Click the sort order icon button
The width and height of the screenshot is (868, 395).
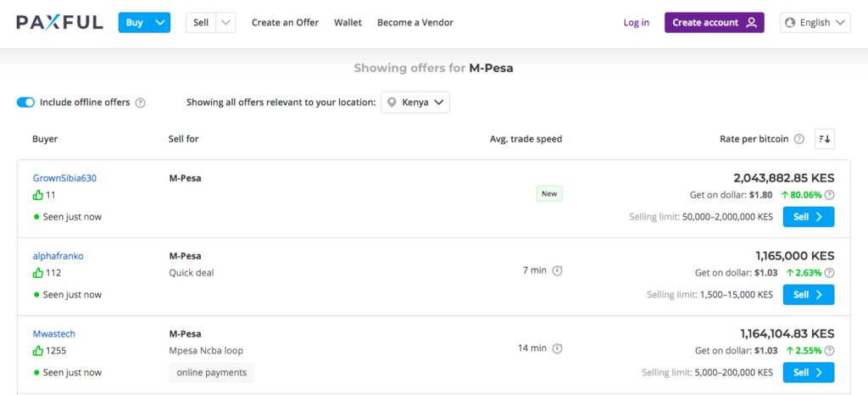pyautogui.click(x=825, y=139)
